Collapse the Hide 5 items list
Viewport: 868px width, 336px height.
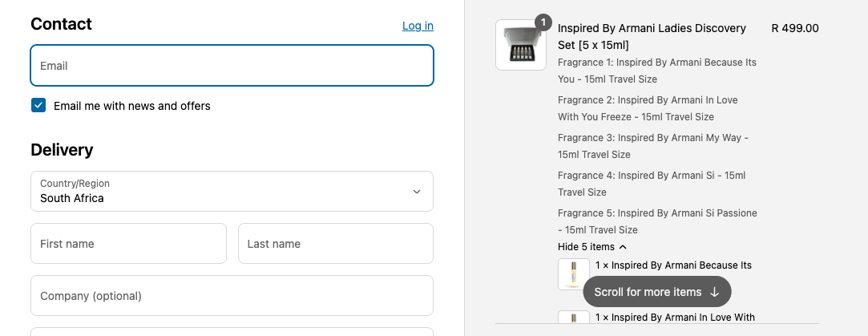(592, 247)
